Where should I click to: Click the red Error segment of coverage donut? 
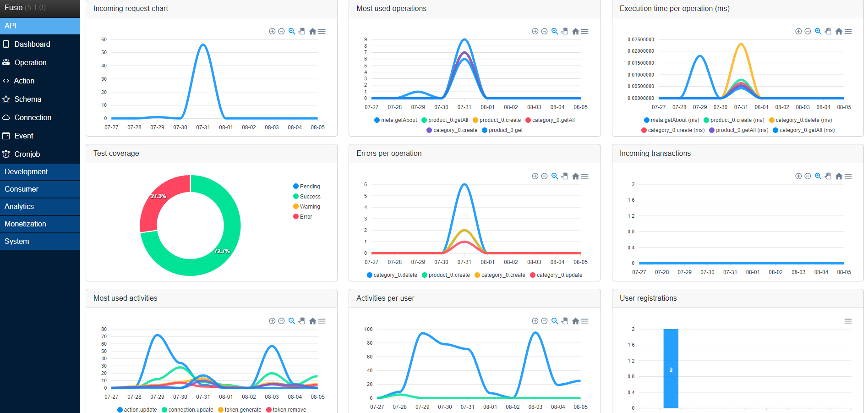pyautogui.click(x=158, y=196)
